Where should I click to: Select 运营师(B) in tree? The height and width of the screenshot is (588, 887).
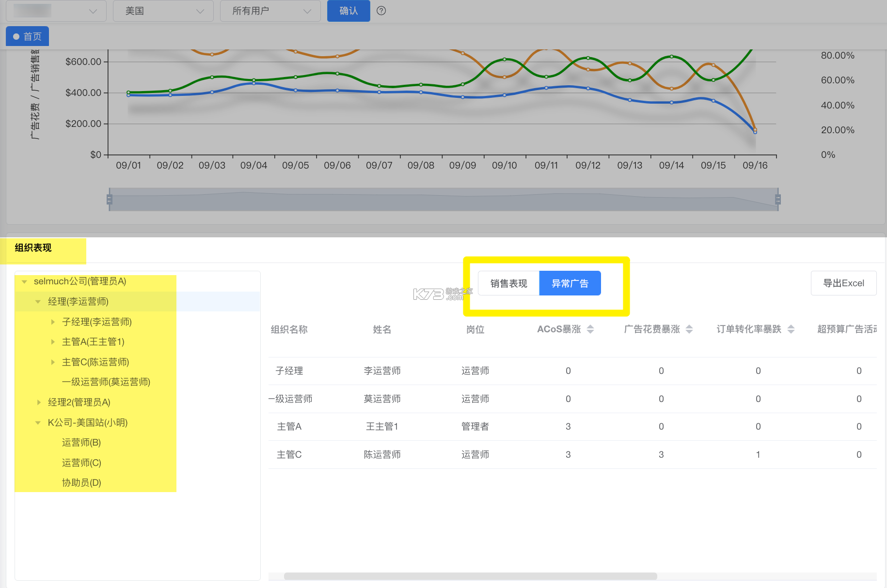81,443
